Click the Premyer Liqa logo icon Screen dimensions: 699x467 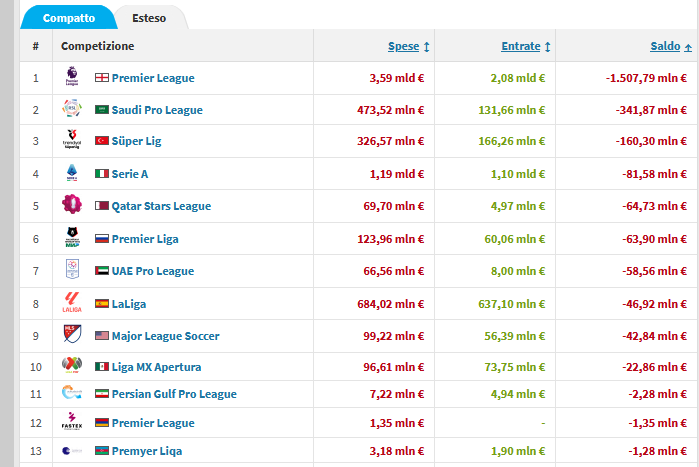tap(72, 451)
